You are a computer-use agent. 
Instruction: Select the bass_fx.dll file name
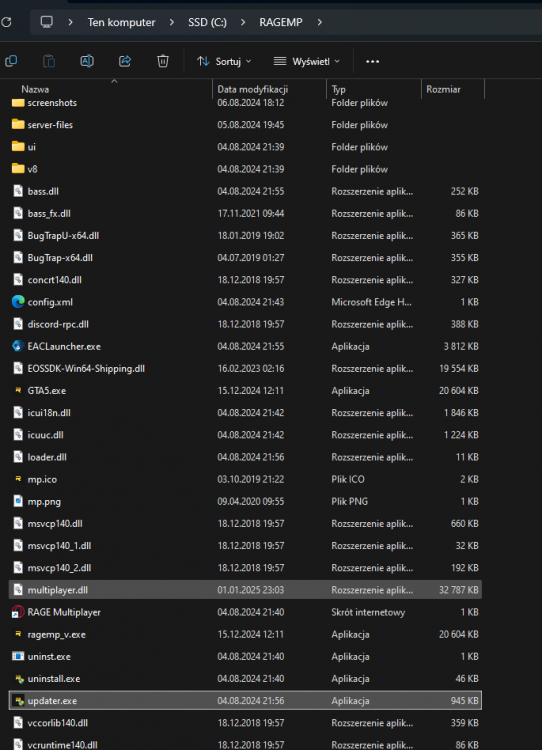[49, 213]
